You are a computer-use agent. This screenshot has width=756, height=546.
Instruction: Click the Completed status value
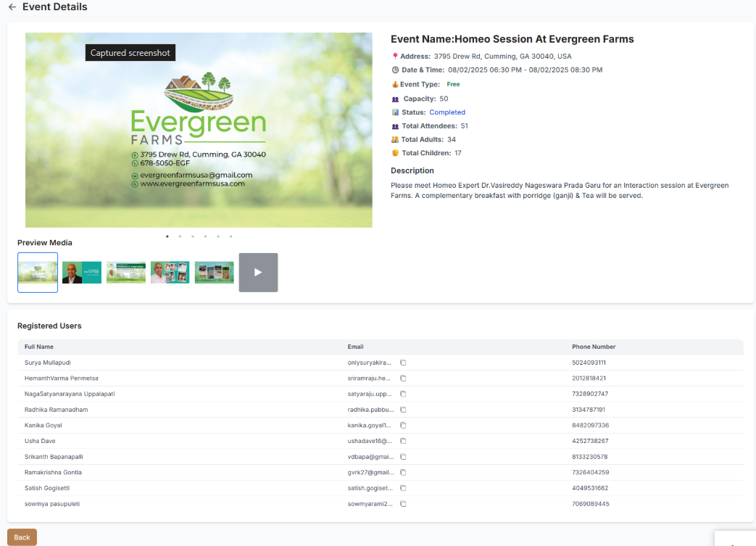pos(447,112)
